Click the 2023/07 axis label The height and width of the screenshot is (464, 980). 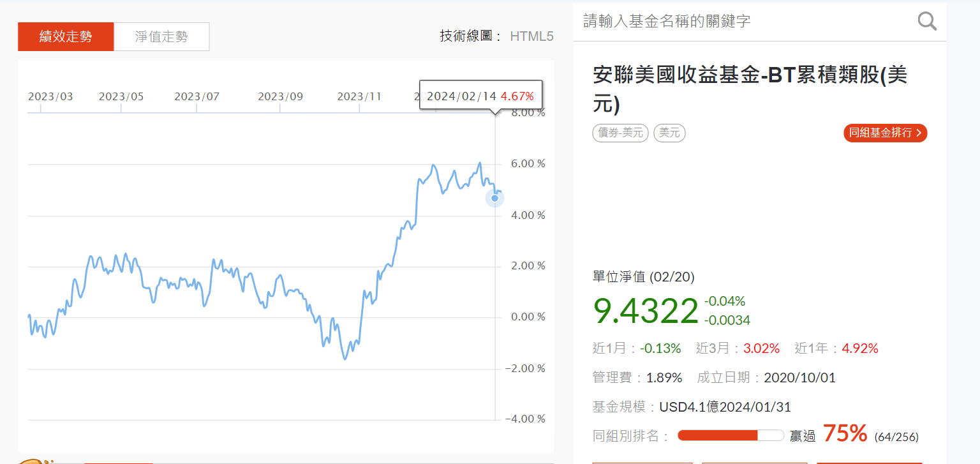pos(197,96)
